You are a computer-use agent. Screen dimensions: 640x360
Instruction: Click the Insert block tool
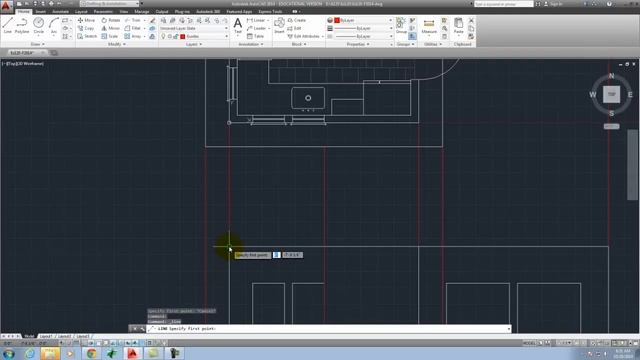click(279, 25)
